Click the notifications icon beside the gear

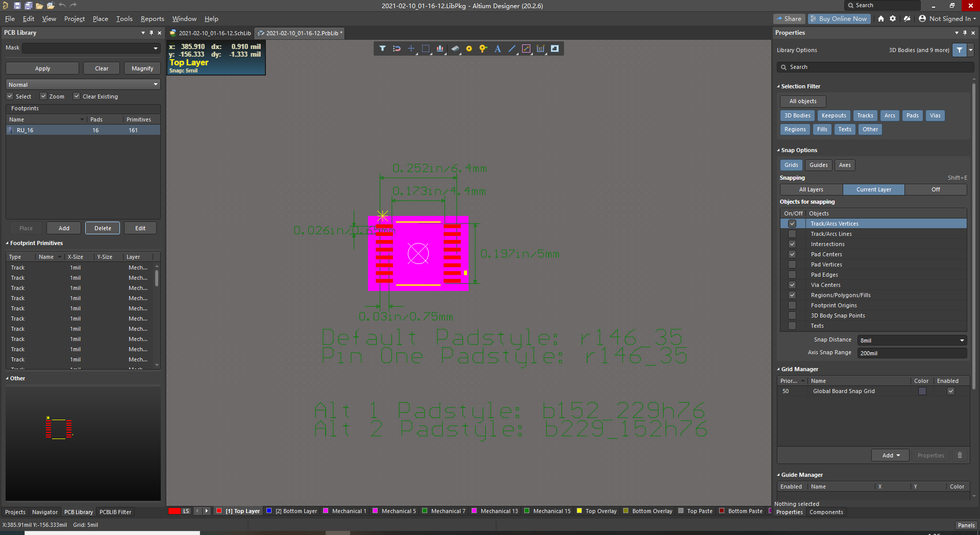click(x=907, y=18)
